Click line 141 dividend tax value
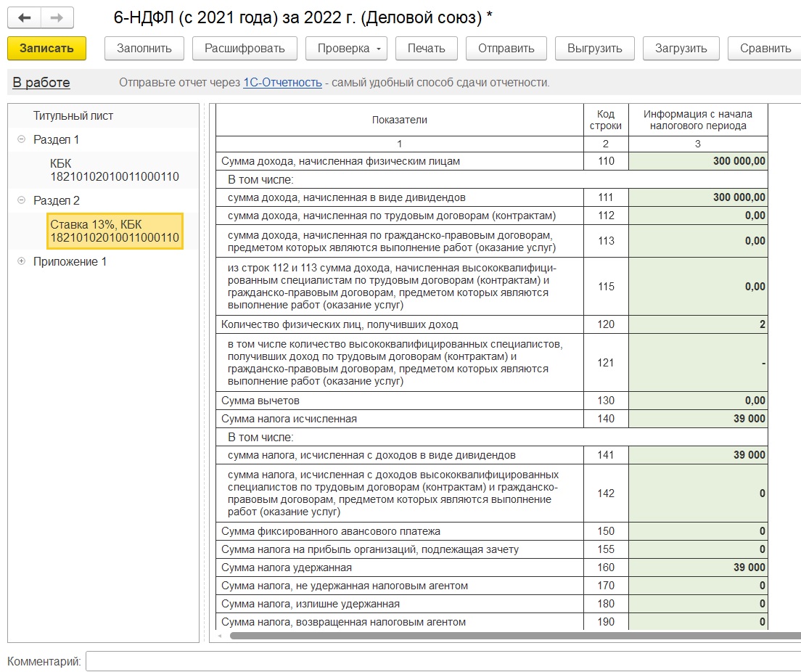The height and width of the screenshot is (672, 801). pyautogui.click(x=698, y=455)
